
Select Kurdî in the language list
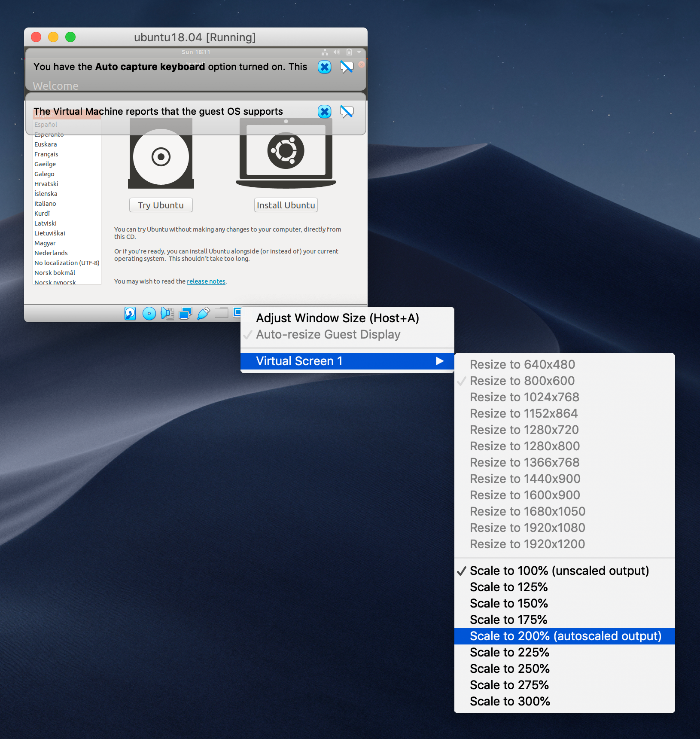pos(67,214)
